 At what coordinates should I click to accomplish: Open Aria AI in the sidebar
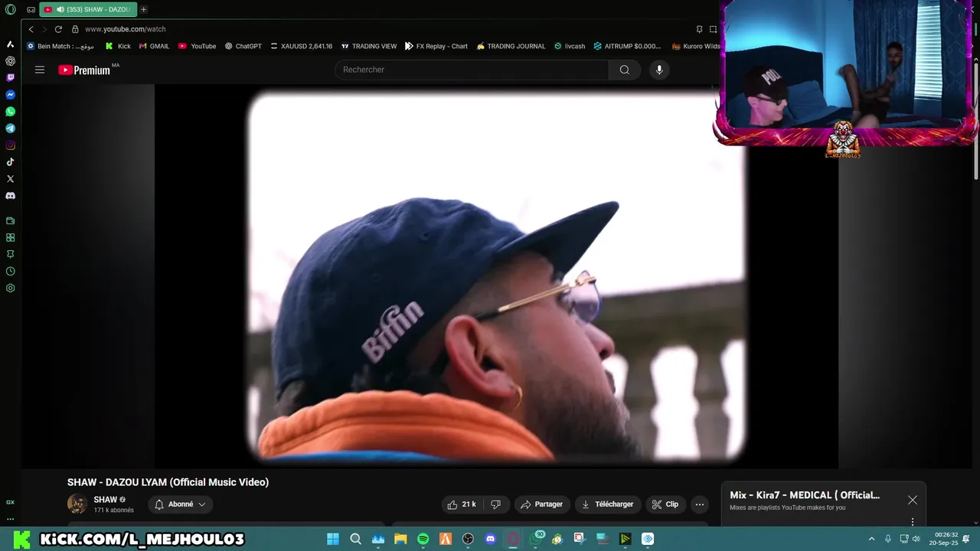[10, 44]
